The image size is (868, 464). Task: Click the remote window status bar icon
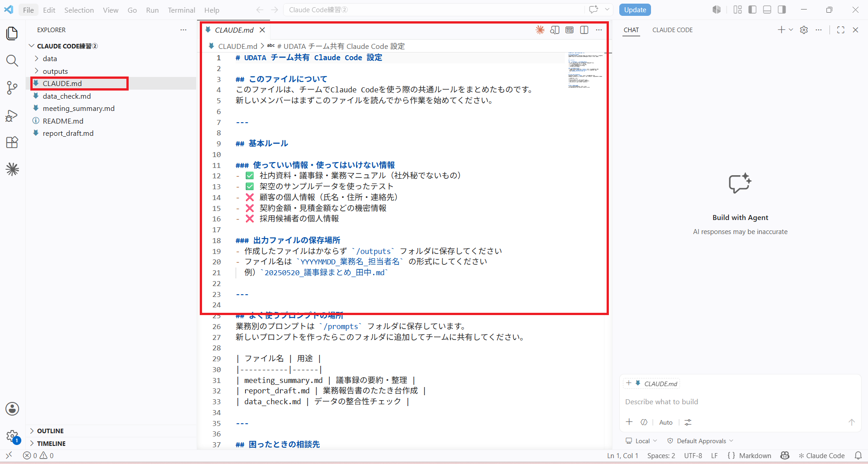click(9, 455)
